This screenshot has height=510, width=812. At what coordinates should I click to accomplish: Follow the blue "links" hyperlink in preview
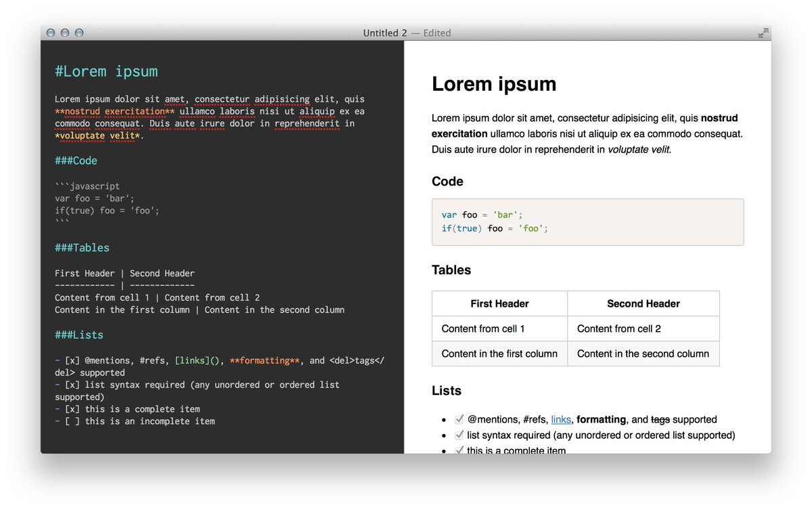point(561,419)
